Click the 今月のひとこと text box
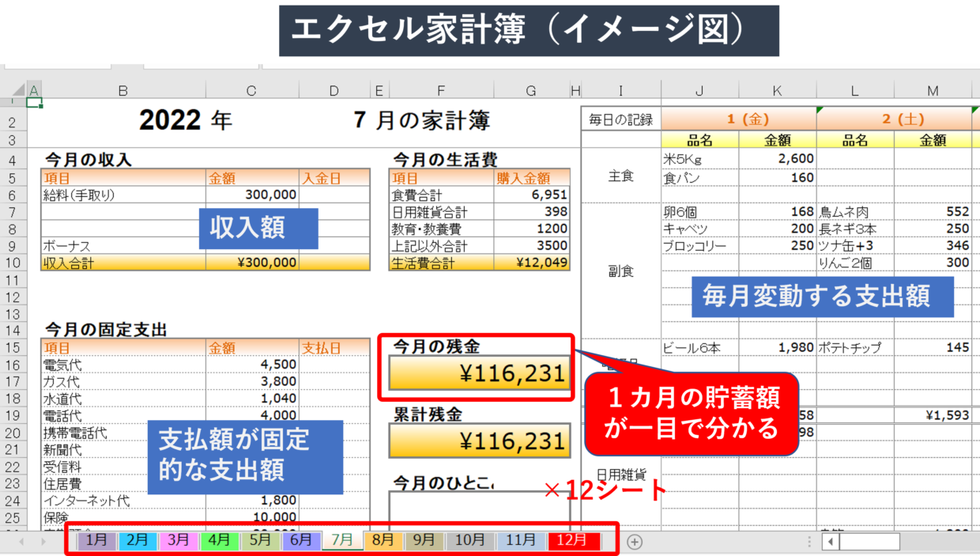This screenshot has width=980, height=556. 457,510
